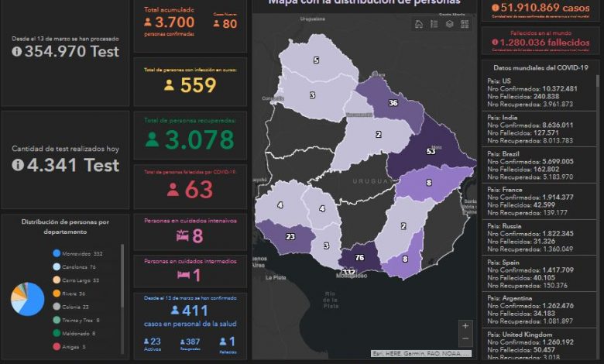Click the department legend scrollbar

click(x=122, y=287)
